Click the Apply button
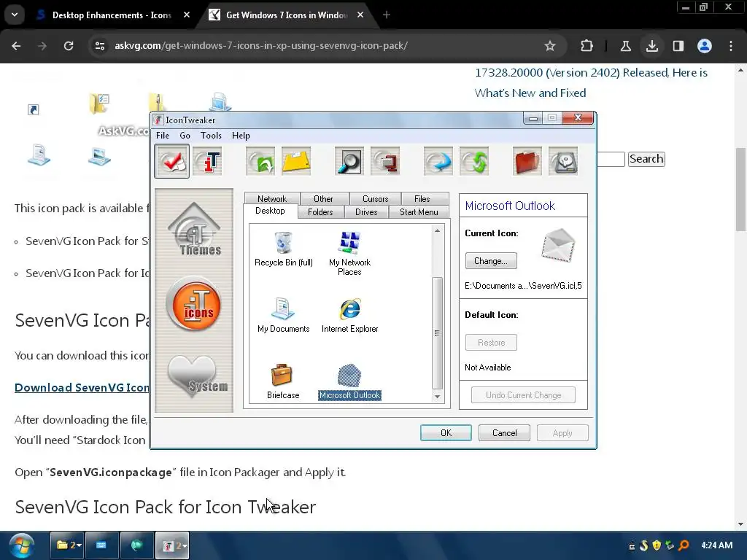Screen dimensions: 747x560 (x=562, y=433)
